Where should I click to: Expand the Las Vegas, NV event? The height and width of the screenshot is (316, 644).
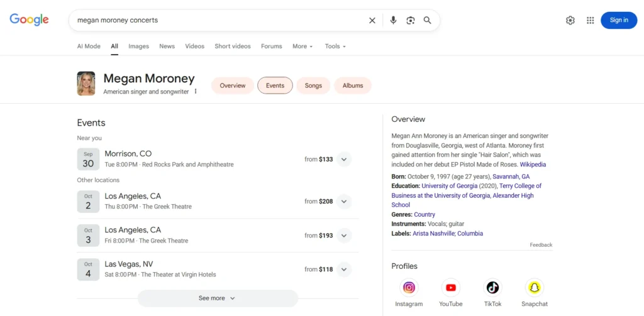pyautogui.click(x=344, y=270)
